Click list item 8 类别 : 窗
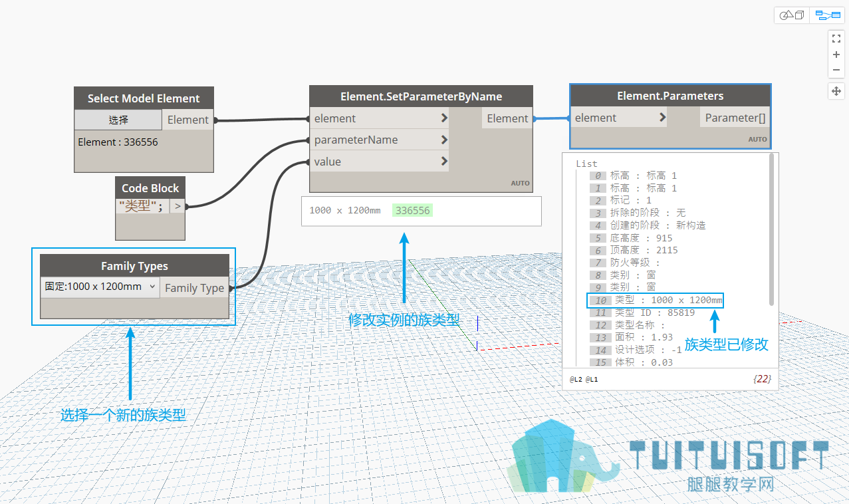The height and width of the screenshot is (504, 849). tap(623, 275)
